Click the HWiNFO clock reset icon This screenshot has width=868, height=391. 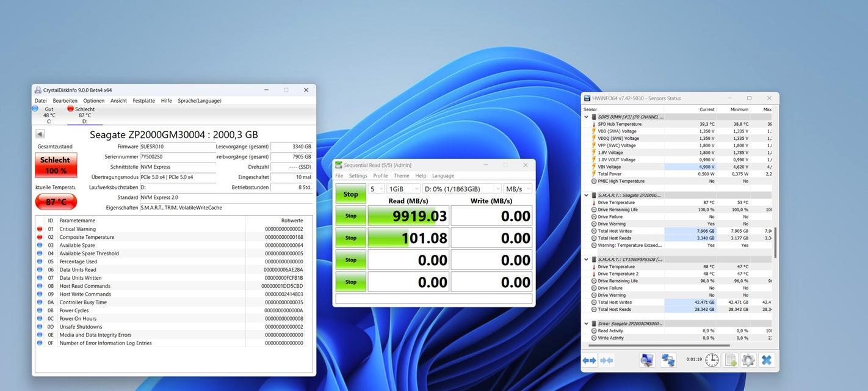point(712,360)
